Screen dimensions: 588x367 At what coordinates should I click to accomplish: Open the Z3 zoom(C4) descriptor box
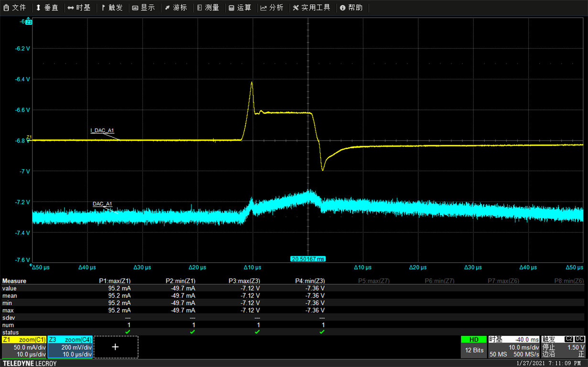point(70,347)
